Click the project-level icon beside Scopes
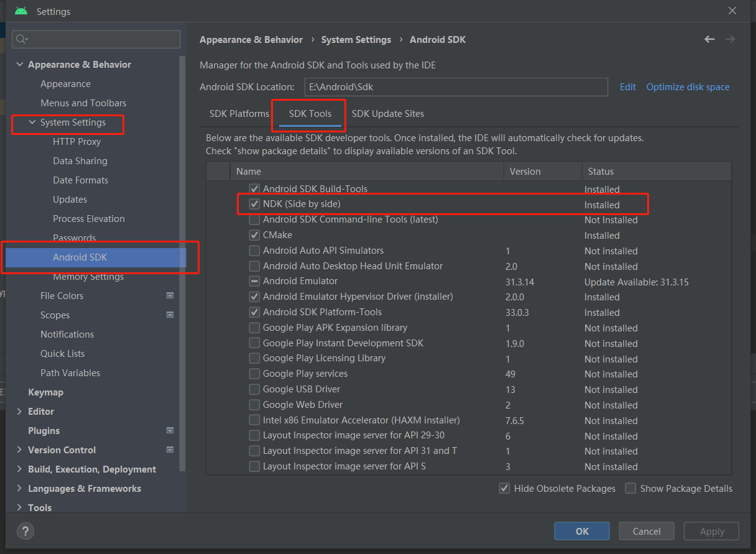 coord(170,315)
